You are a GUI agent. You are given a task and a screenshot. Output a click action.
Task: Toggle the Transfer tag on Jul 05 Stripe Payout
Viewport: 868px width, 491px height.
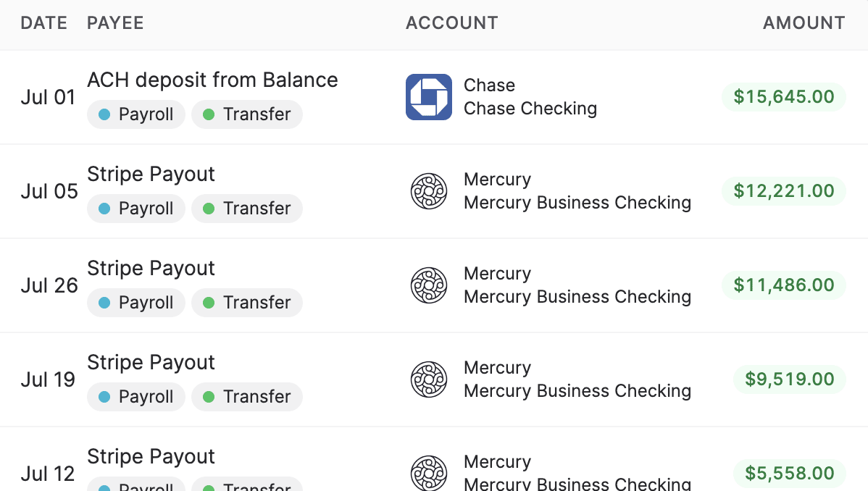pyautogui.click(x=246, y=209)
